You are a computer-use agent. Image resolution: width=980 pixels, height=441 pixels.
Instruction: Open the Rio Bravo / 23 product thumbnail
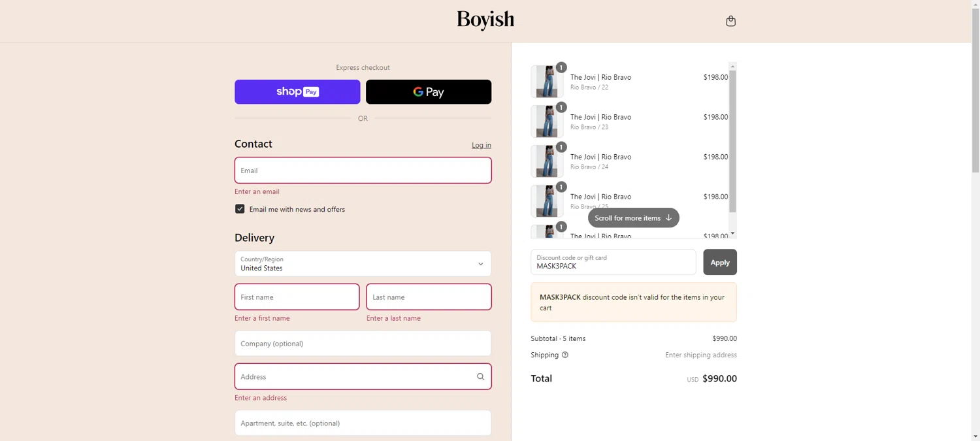click(547, 122)
